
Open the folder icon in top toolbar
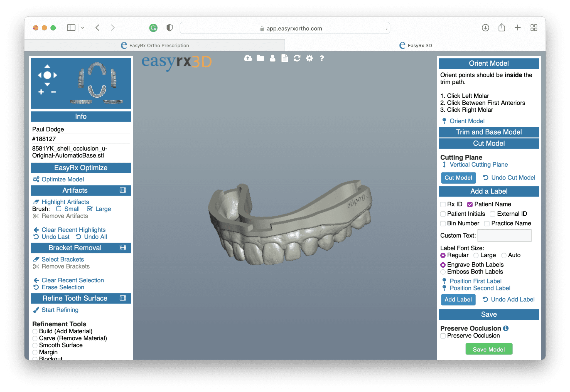coord(260,58)
